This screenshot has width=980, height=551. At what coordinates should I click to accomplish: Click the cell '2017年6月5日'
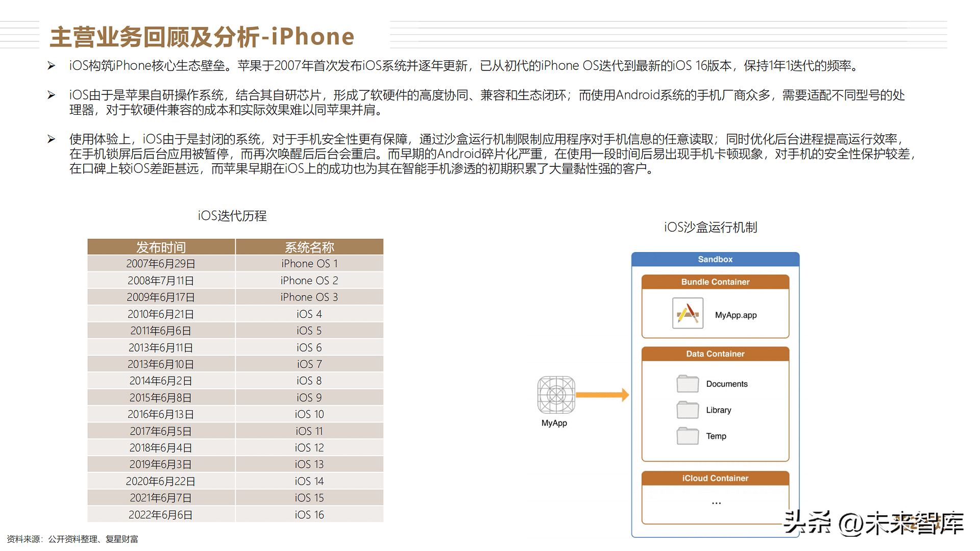[x=161, y=431]
